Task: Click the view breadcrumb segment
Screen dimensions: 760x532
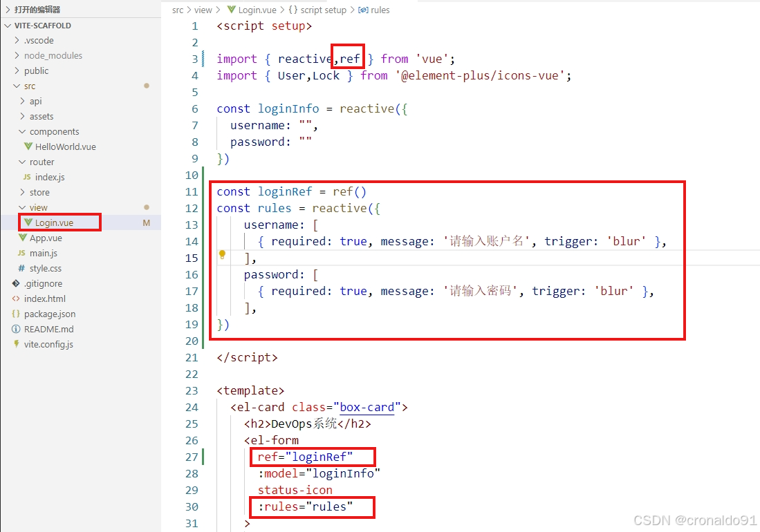Action: [x=203, y=10]
